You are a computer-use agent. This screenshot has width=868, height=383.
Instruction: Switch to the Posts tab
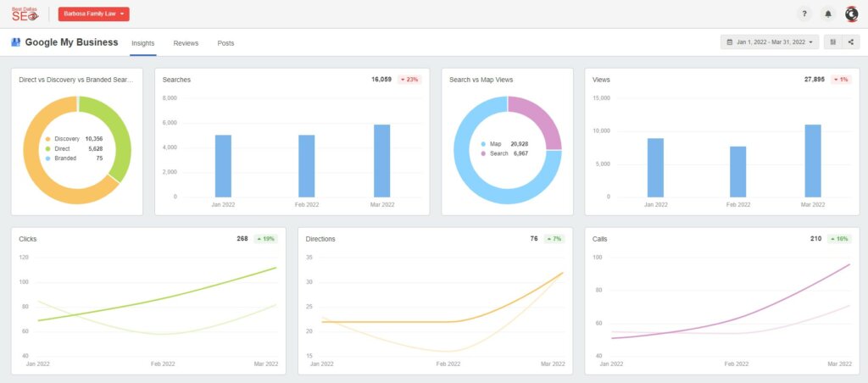coord(225,42)
